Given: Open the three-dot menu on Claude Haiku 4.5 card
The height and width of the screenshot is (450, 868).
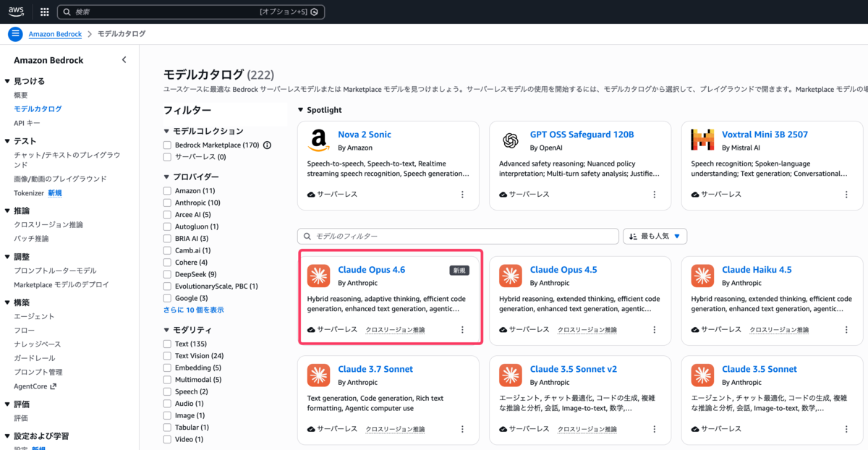Looking at the screenshot, I should click(846, 329).
